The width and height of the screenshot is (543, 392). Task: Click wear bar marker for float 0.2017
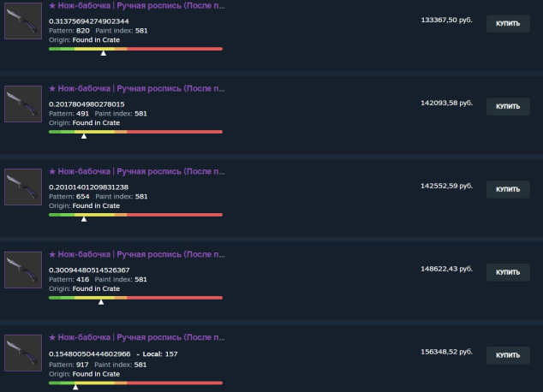(x=84, y=136)
